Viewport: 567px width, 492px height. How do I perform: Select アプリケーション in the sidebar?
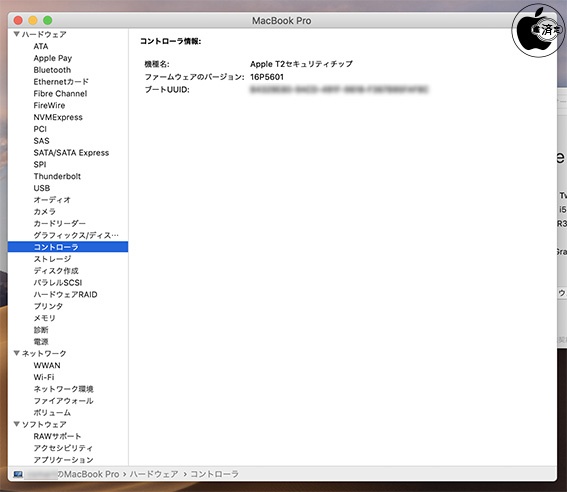point(64,460)
